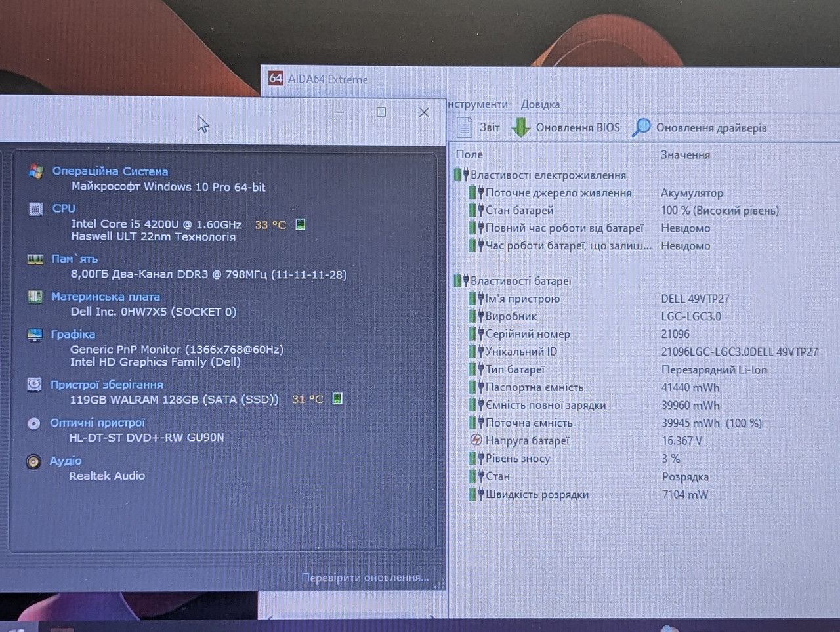The height and width of the screenshot is (632, 840).
Task: Select the Поточна ємність row label
Action: pos(529,423)
